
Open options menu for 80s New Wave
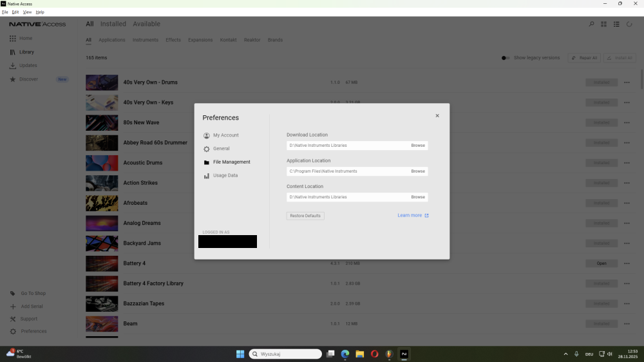(x=627, y=123)
